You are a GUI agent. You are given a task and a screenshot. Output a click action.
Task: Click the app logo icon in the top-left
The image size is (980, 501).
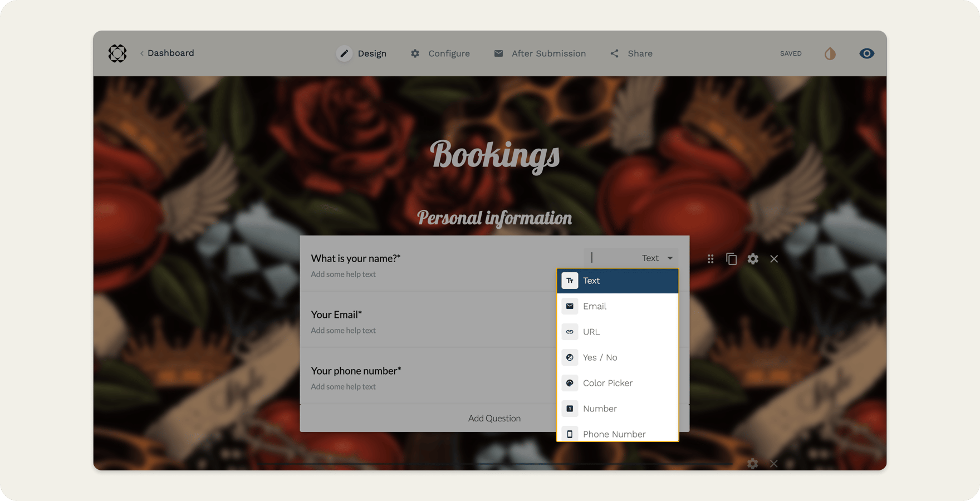point(117,53)
